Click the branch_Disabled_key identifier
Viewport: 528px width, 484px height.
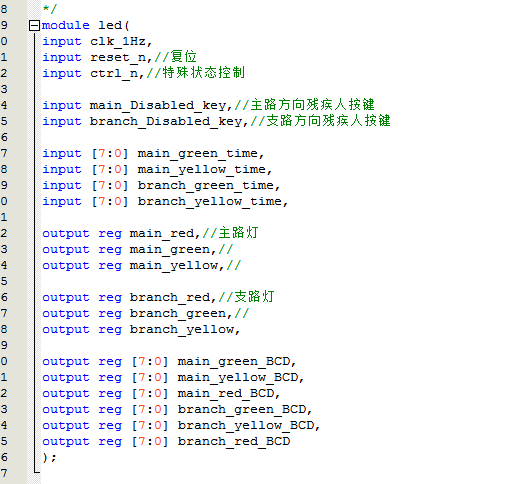(166, 122)
